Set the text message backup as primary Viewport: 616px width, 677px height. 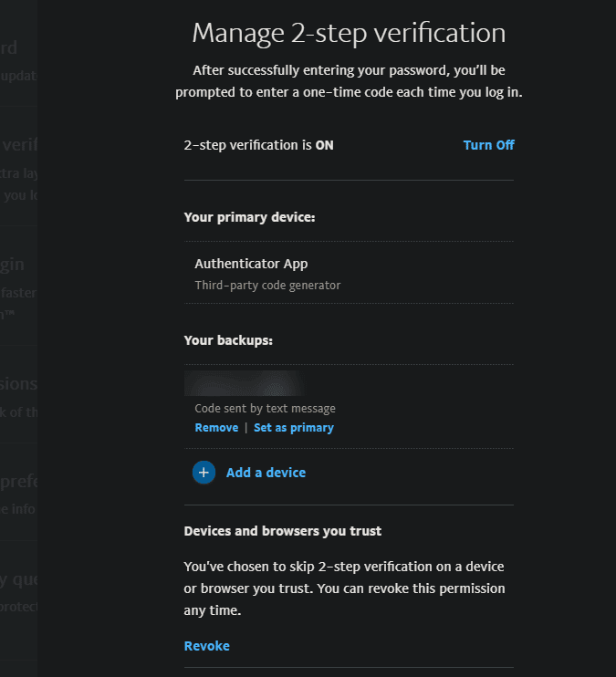point(294,428)
